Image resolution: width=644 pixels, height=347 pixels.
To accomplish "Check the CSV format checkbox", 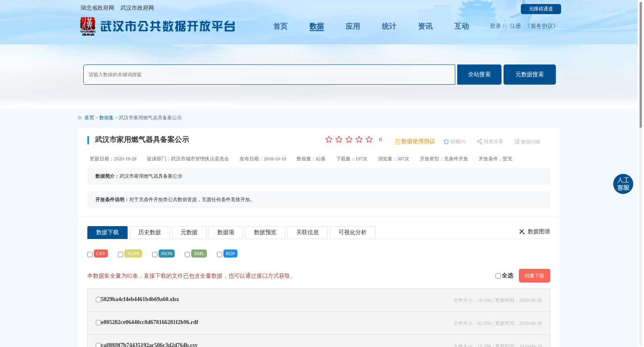I will point(90,255).
